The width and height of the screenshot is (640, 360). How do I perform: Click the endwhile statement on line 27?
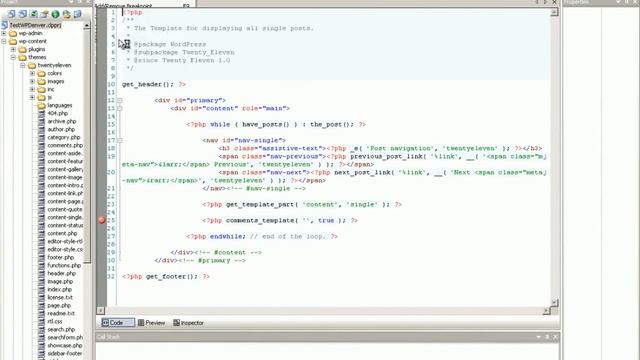click(x=228, y=236)
